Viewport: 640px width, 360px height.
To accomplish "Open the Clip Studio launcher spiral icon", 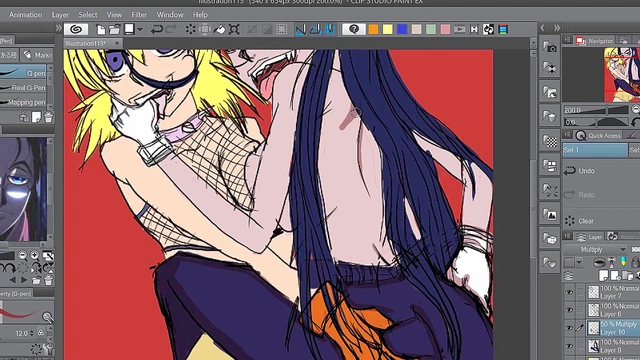I will tap(76, 29).
